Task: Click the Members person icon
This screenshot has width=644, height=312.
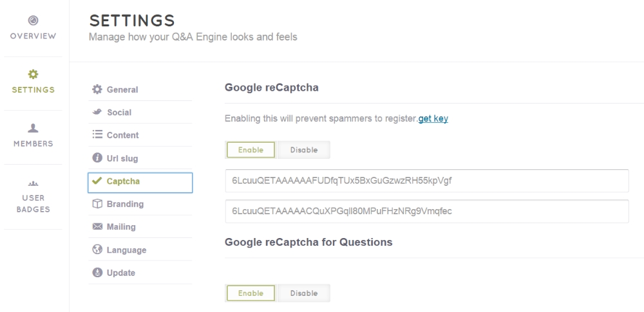Action: (x=34, y=129)
